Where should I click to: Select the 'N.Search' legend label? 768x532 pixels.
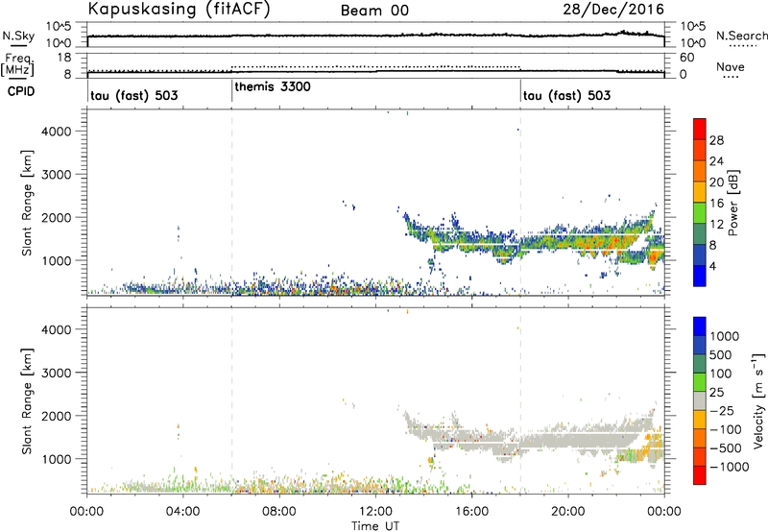[741, 36]
